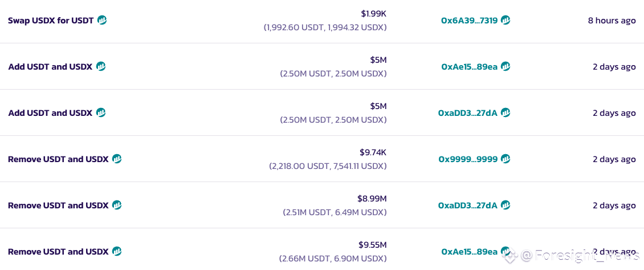Follow the address link 0x9999...9999
644x270 pixels.
click(468, 159)
